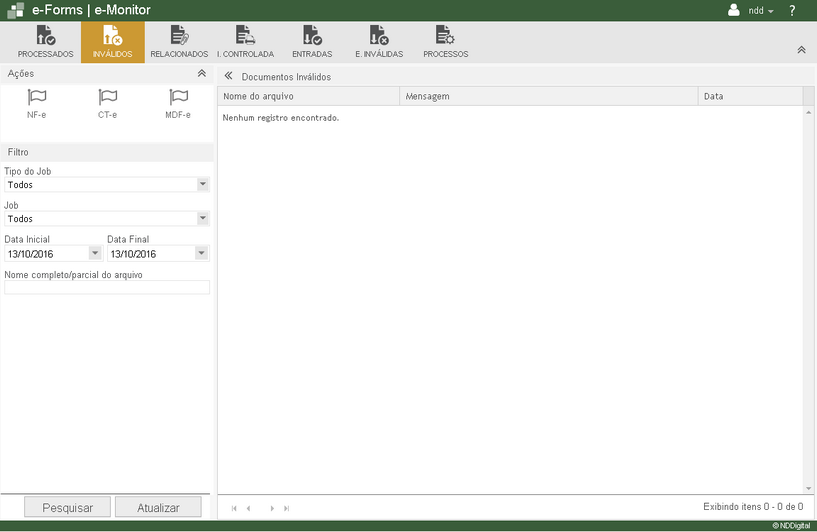Screen dimensions: 817x532
Task: Go to the first page of results
Action: pos(234,508)
